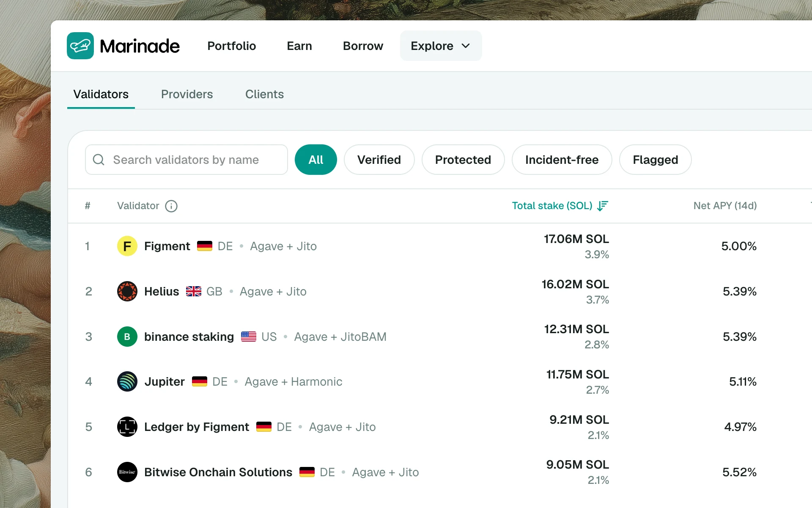Image resolution: width=812 pixels, height=508 pixels.
Task: Click Helius's 5.39% Net APY
Action: click(740, 291)
